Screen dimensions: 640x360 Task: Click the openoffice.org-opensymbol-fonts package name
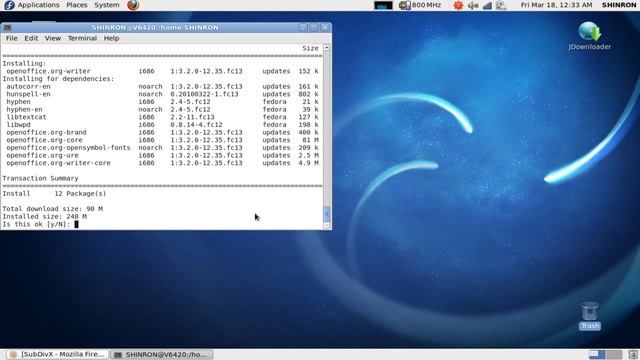[x=68, y=148]
